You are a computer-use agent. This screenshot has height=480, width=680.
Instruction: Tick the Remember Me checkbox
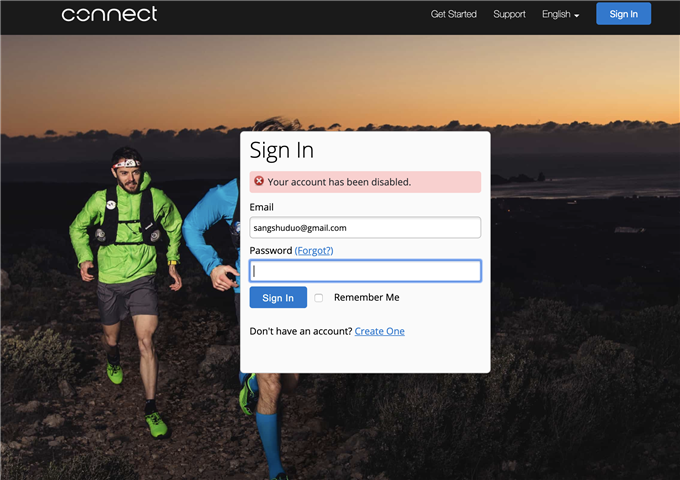click(x=319, y=298)
